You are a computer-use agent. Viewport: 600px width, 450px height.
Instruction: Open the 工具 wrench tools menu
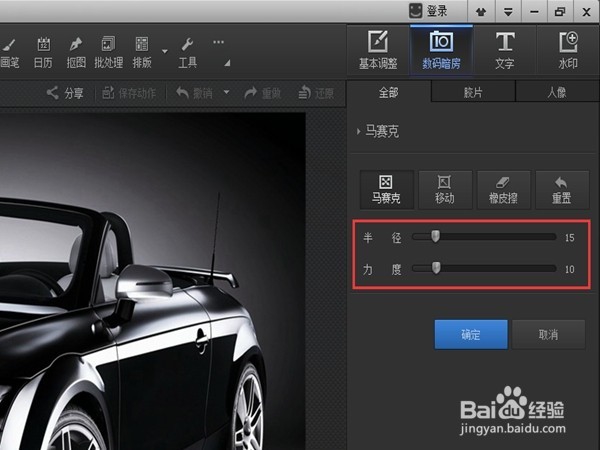pos(188,53)
